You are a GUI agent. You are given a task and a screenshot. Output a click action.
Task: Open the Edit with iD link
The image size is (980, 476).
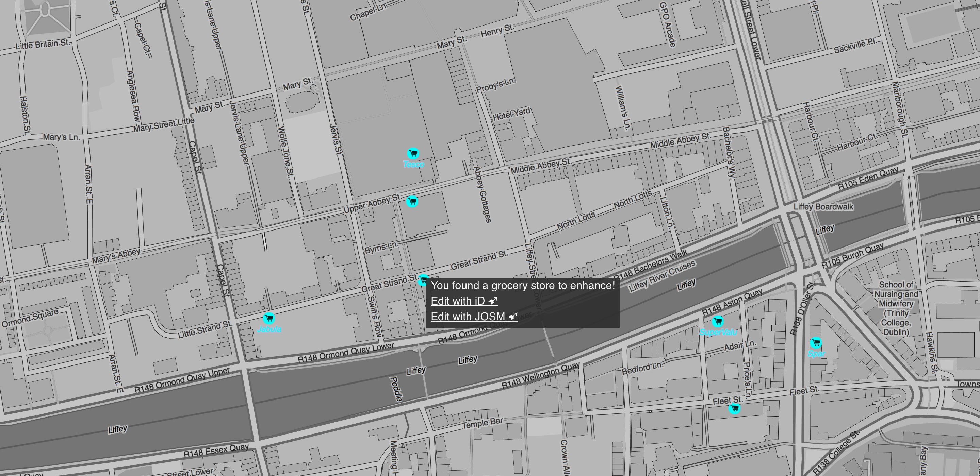tap(458, 301)
